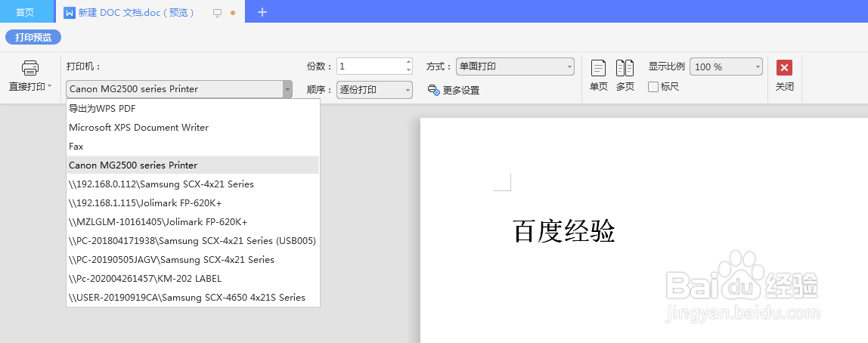Select Canon MG2500 series Printer in list

coord(193,165)
